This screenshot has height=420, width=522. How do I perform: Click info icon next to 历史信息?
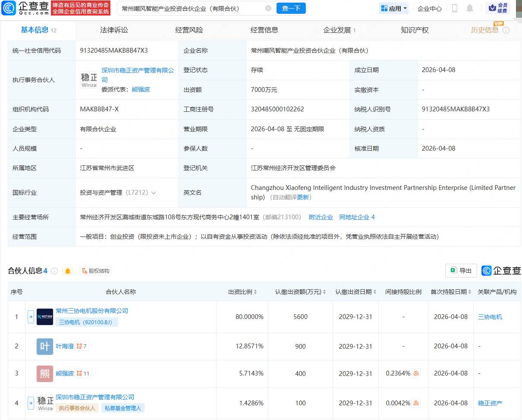[506, 30]
